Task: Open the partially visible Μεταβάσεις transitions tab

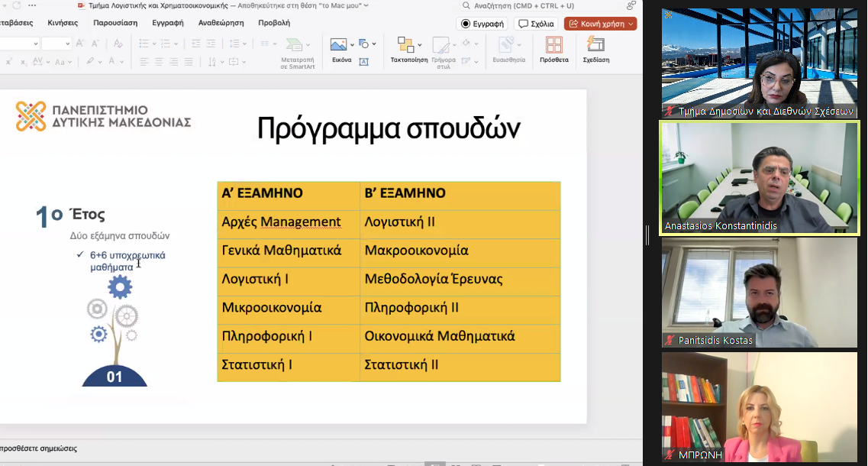Action: coord(16,23)
